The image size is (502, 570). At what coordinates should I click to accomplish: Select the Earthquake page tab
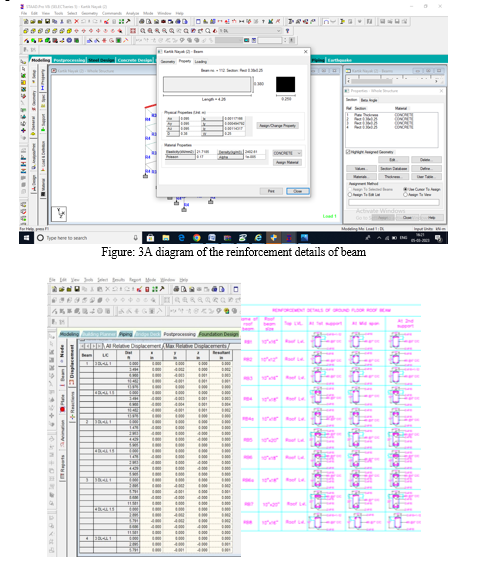(x=340, y=60)
